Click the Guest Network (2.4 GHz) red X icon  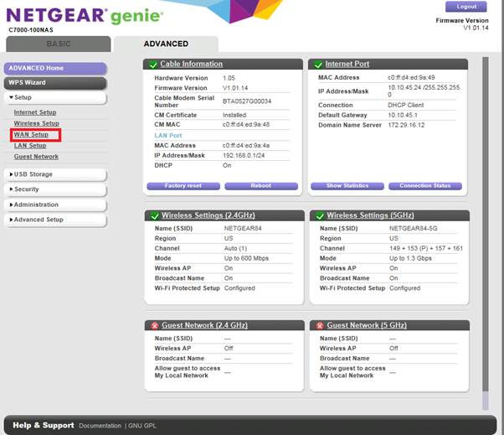point(155,325)
